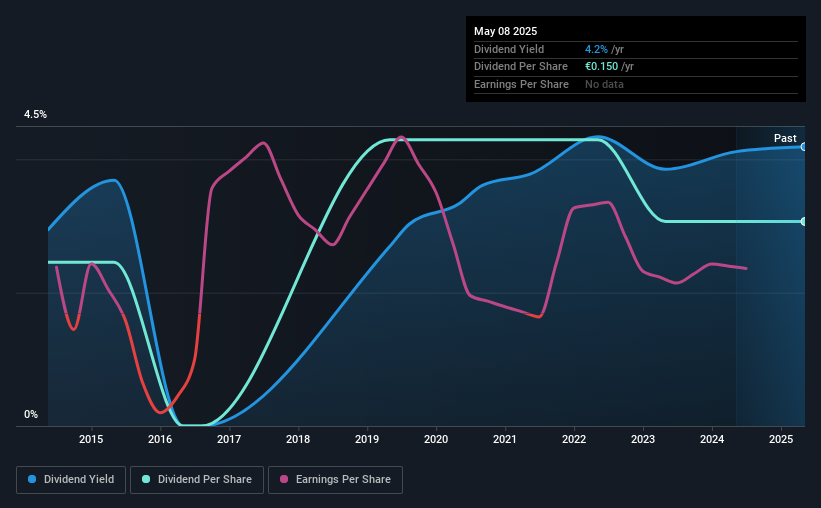
Task: Click the Dividend Yield endpoint marker at chart edge
Action: pyautogui.click(x=804, y=147)
